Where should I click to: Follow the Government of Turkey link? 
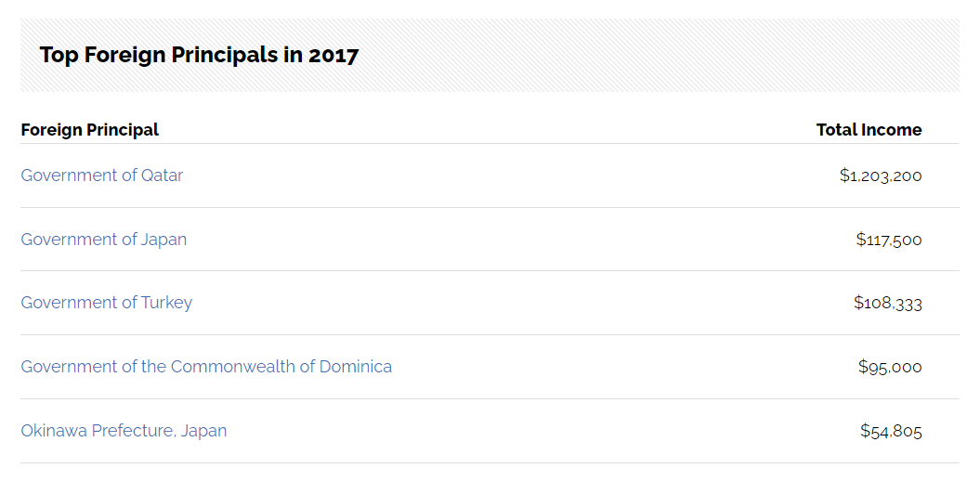click(106, 303)
